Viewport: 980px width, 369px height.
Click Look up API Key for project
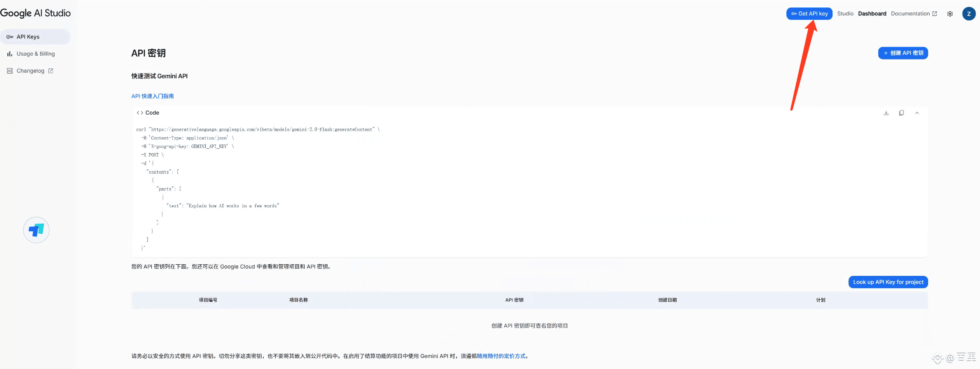click(888, 282)
